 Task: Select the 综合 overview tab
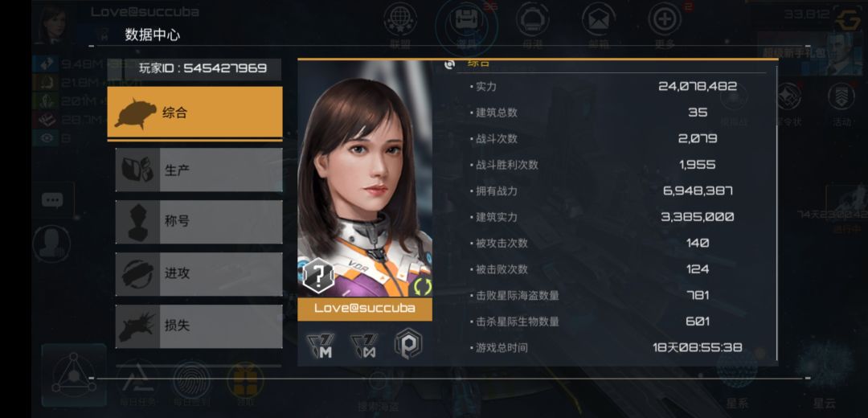(x=194, y=113)
